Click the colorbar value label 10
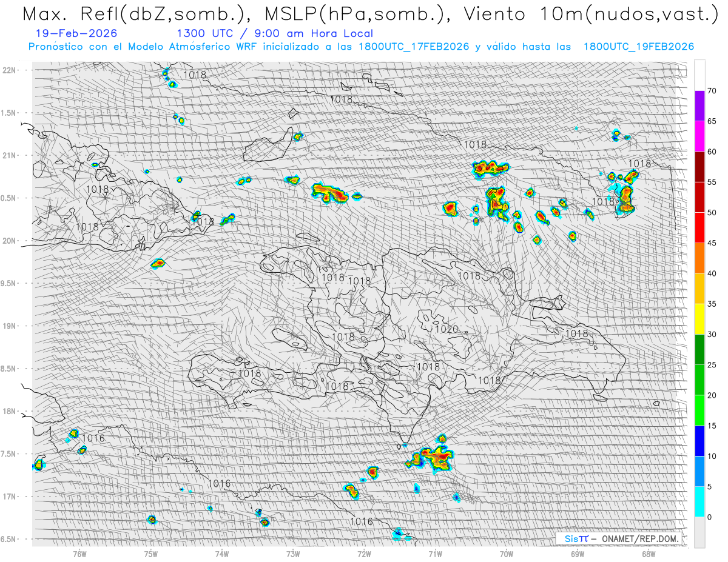This screenshot has height=562, width=728. (712, 456)
